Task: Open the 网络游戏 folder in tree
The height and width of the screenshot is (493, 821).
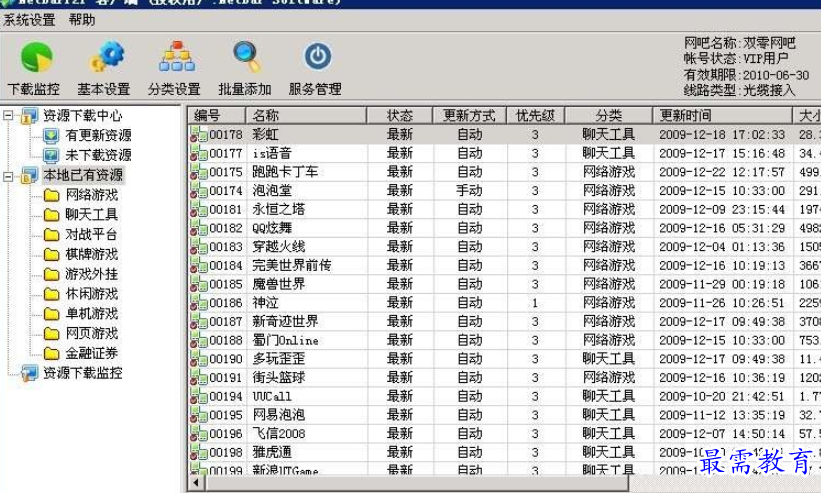Action: click(x=92, y=195)
